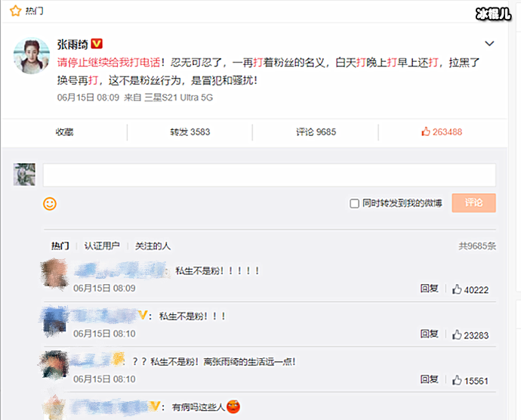Switch to the 认证用户 comments tab
The width and height of the screenshot is (521, 420).
[102, 246]
